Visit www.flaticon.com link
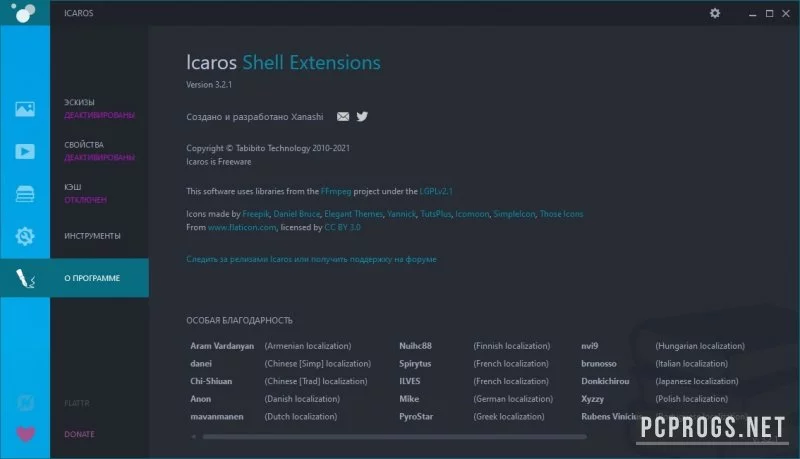This screenshot has height=459, width=800. (x=242, y=227)
